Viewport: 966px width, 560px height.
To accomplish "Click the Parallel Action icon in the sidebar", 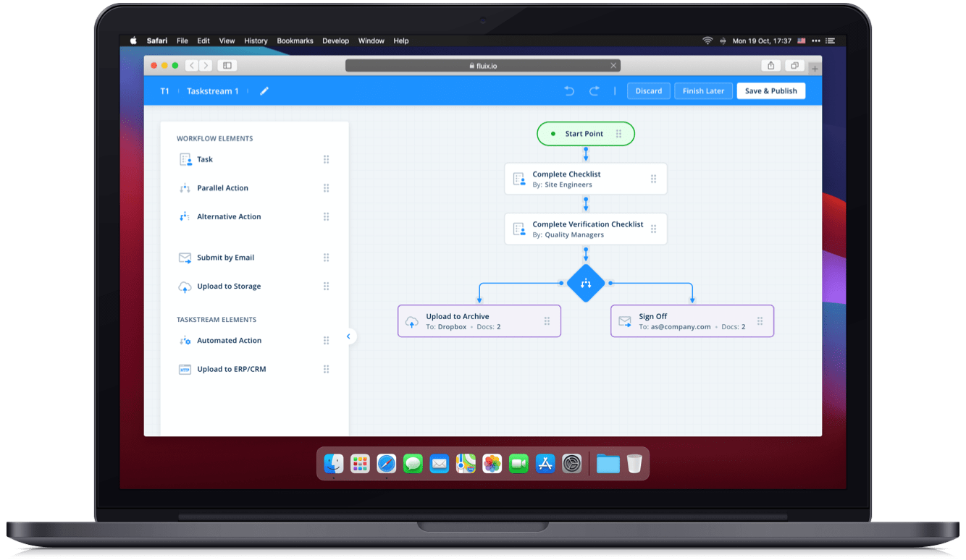I will (x=185, y=187).
